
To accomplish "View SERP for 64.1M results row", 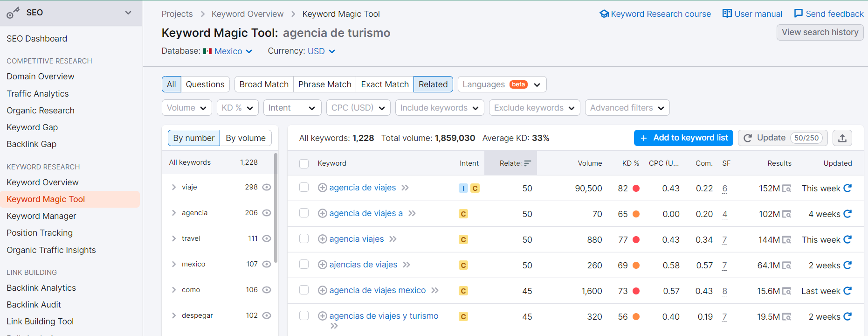I will pyautogui.click(x=786, y=266).
